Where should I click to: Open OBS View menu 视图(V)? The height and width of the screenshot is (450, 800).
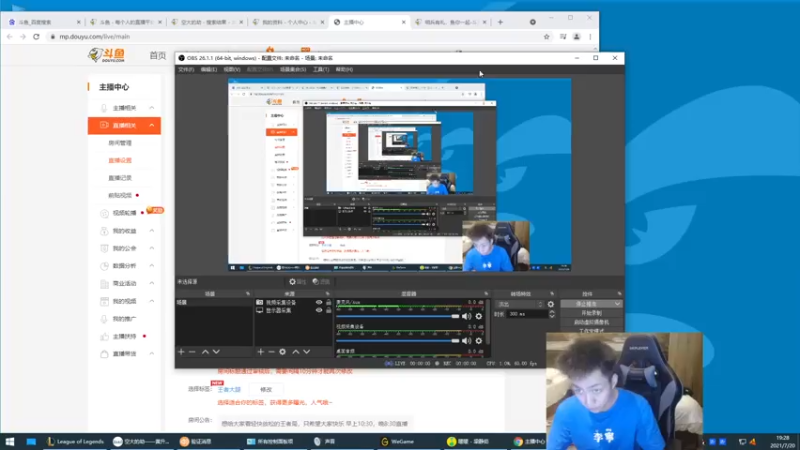coord(232,69)
